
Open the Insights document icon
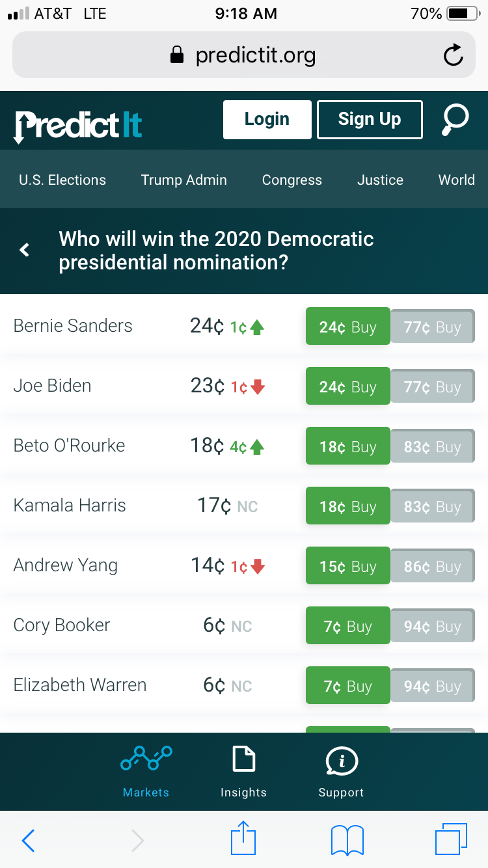point(243,759)
